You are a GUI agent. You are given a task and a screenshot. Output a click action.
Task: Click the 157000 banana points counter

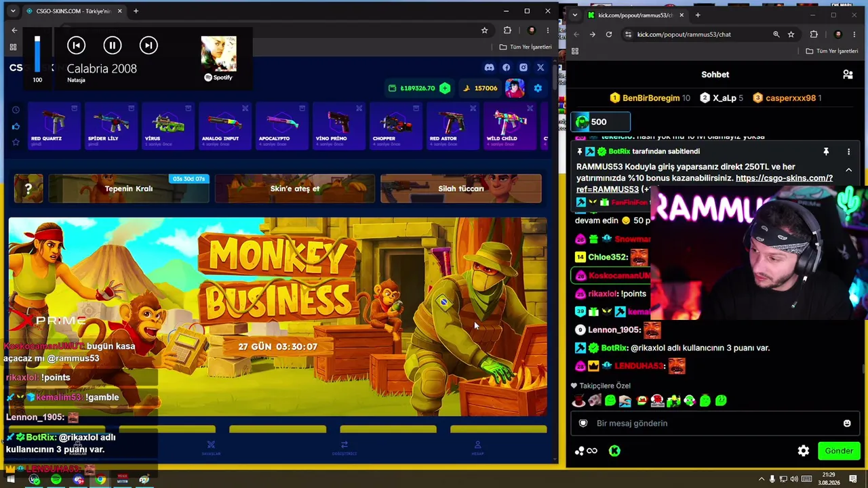(481, 88)
